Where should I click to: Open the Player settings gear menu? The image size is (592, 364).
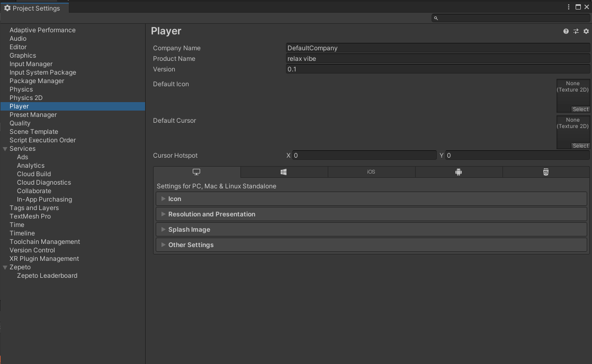586,31
